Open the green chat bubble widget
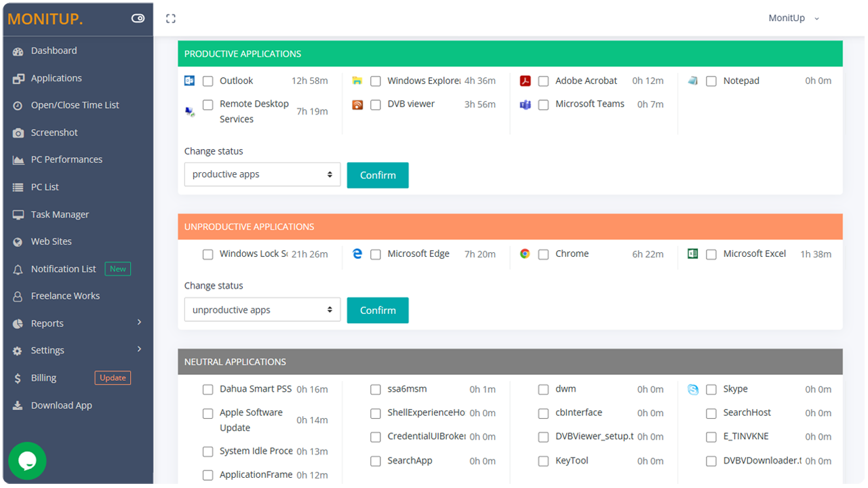868x488 pixels. (27, 461)
